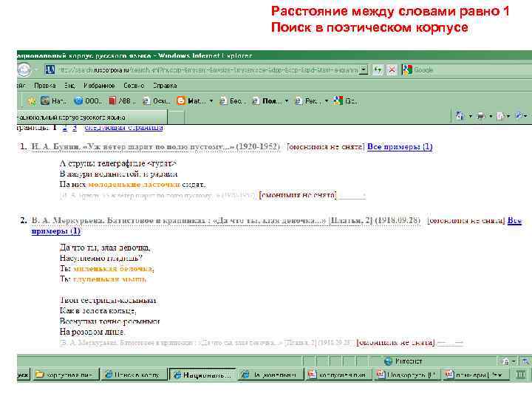Click the red X stop loading icon
Image resolution: width=532 pixels, height=399 pixels.
[392, 70]
